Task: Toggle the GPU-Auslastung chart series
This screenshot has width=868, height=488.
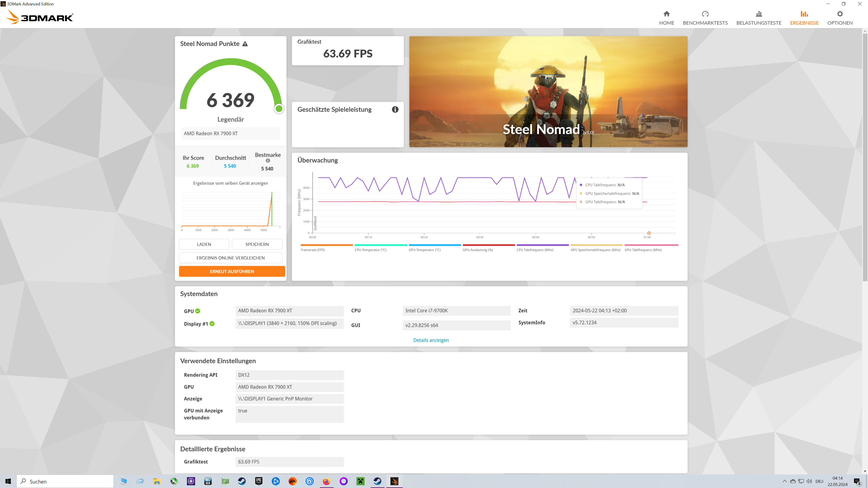Action: click(477, 250)
